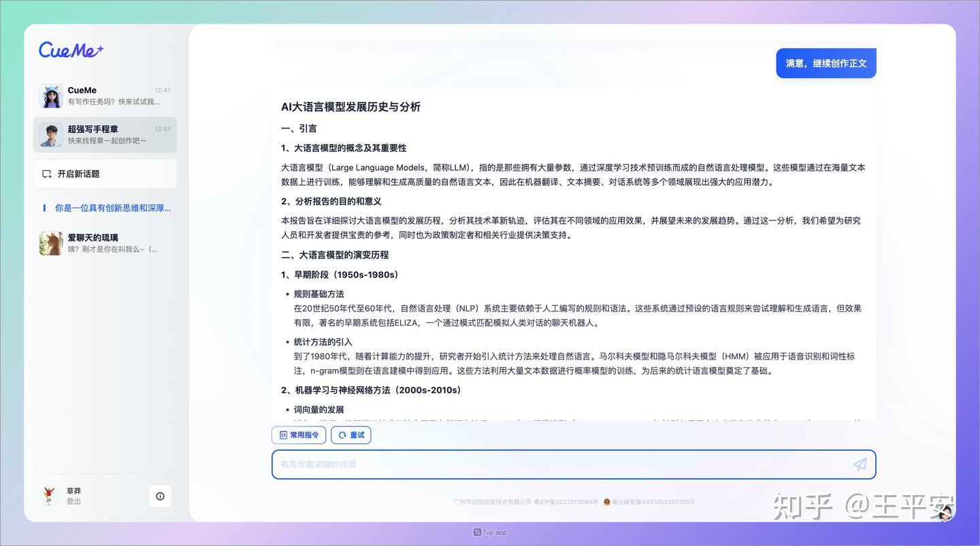Viewport: 980px width, 546px height.
Task: Click the 登出 logout link
Action: point(73,502)
